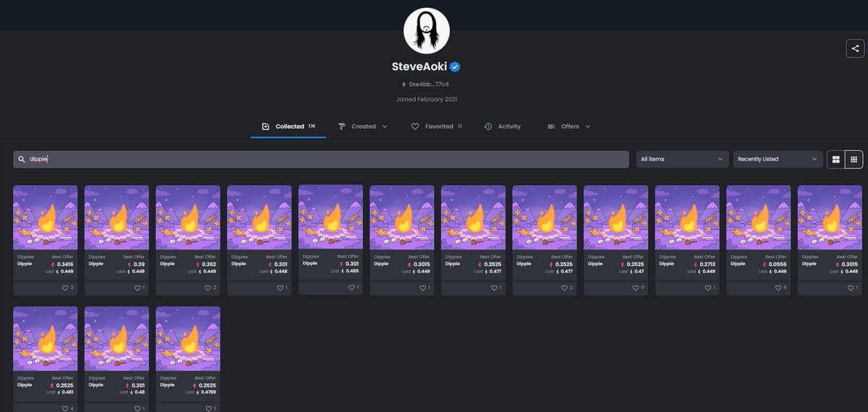Click the 1.1K count beside Collected
The width and height of the screenshot is (868, 412).
312,126
